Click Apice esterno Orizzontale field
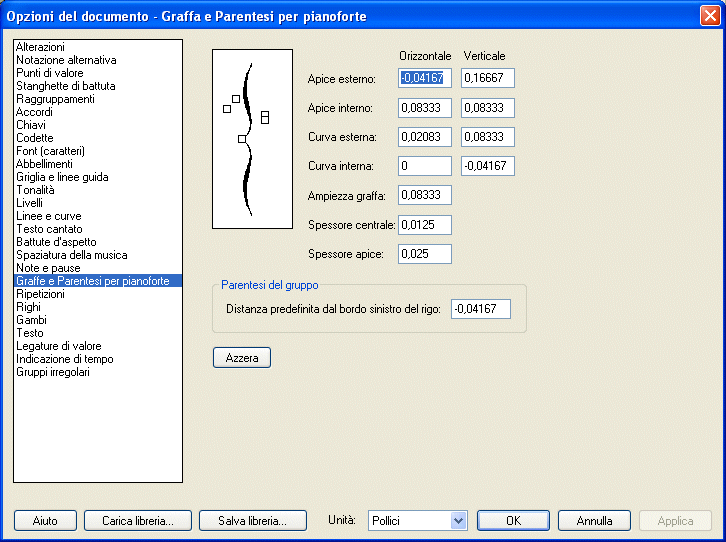This screenshot has width=726, height=542. pyautogui.click(x=425, y=78)
